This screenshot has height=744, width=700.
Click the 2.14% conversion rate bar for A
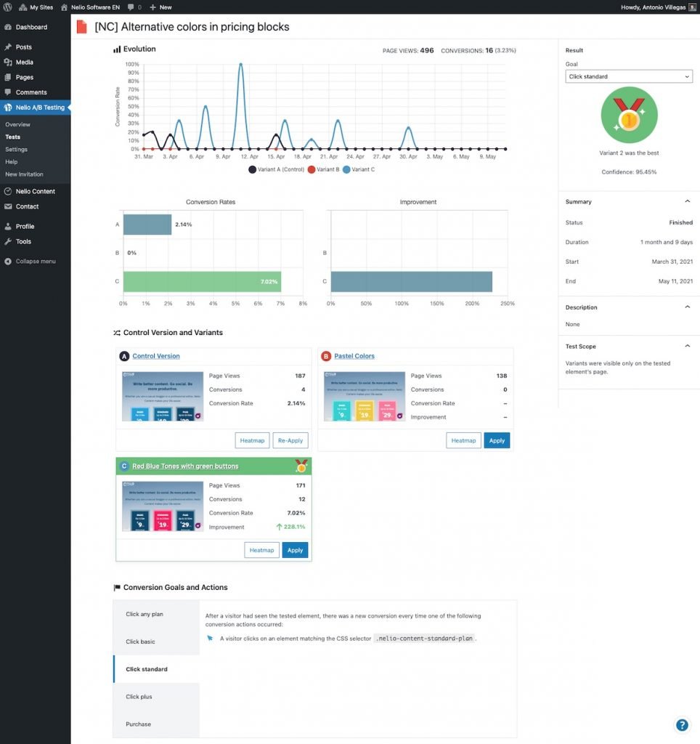[147, 225]
